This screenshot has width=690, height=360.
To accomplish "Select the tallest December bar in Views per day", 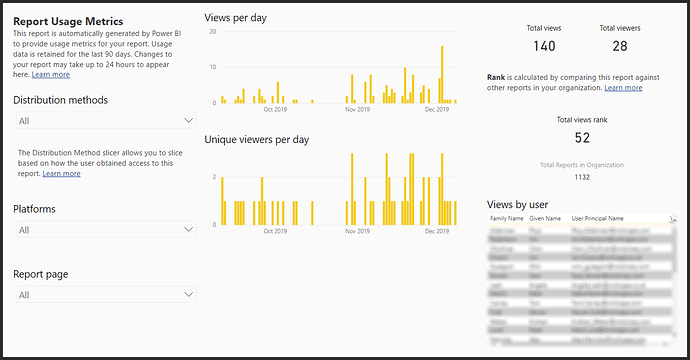I will 442,74.
